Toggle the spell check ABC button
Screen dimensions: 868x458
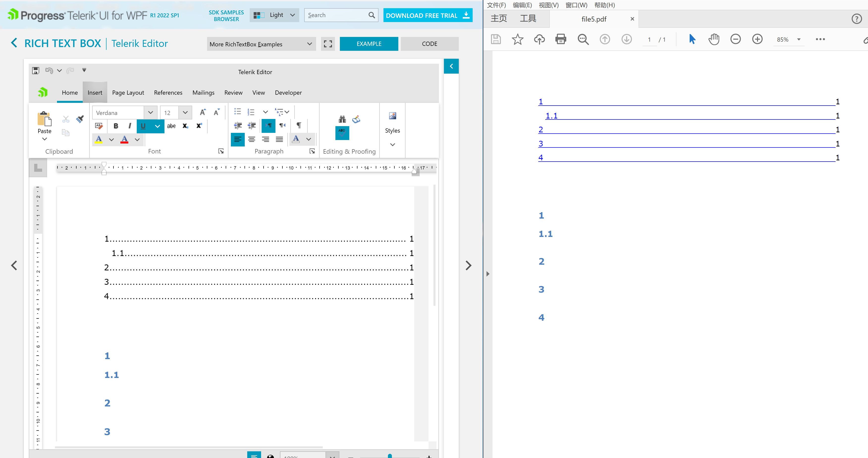point(342,133)
